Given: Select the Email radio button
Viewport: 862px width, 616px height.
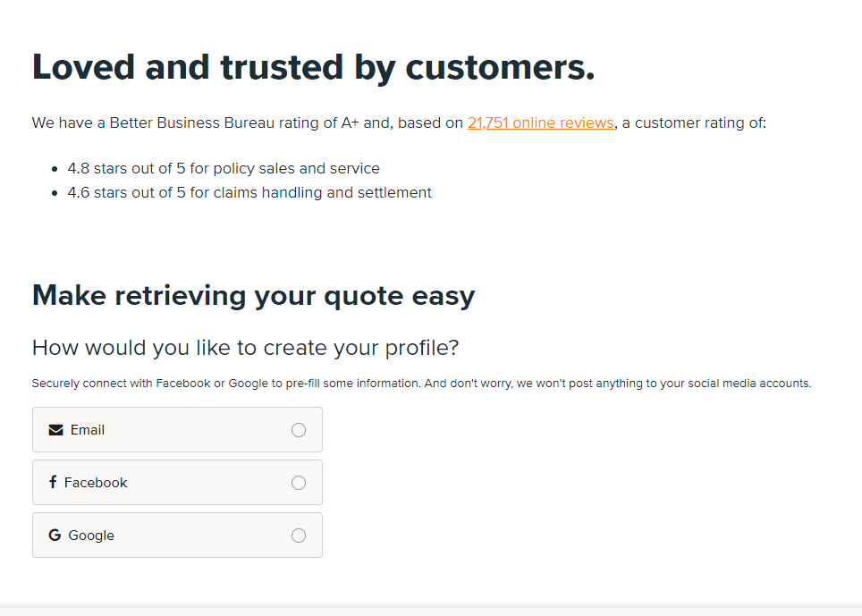Looking at the screenshot, I should tap(299, 430).
